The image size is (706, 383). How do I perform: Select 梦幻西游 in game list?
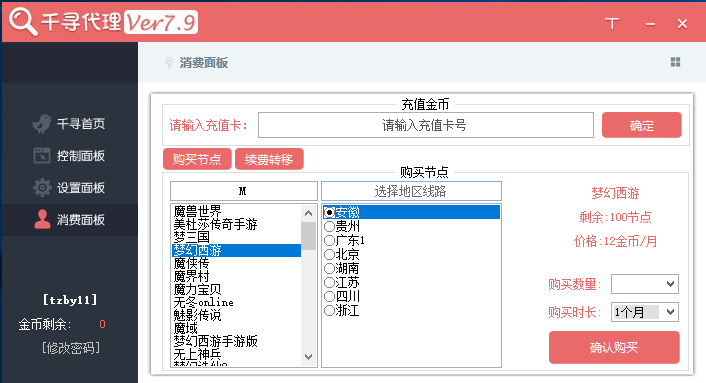click(236, 250)
